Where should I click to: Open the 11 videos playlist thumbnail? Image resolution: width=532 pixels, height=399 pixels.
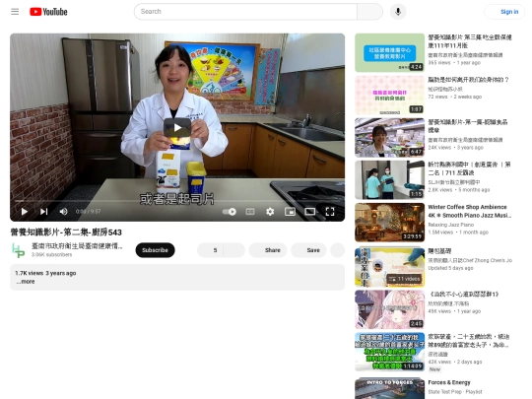(389, 267)
